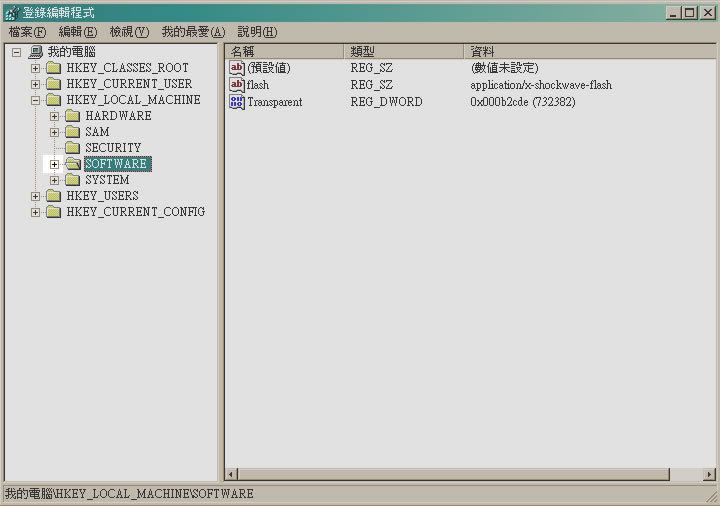Collapse the 我的電腦 root node
Image resolution: width=720 pixels, height=506 pixels.
point(17,52)
